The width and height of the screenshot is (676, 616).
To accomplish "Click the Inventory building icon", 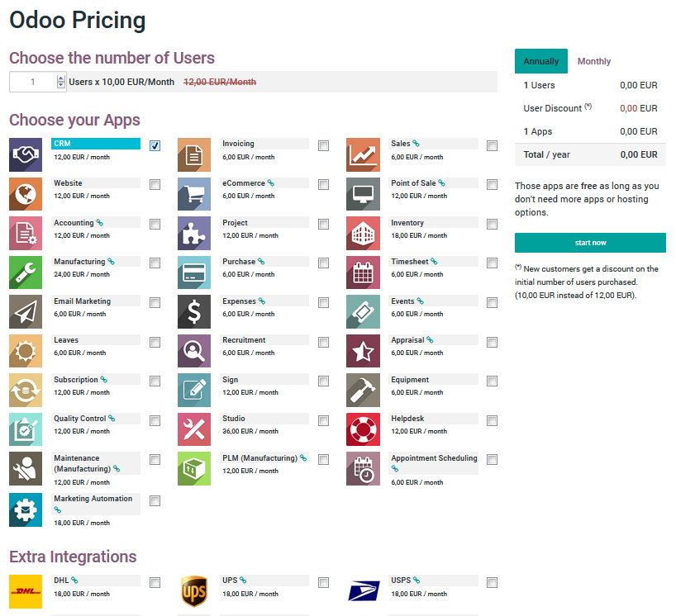I will 363,233.
